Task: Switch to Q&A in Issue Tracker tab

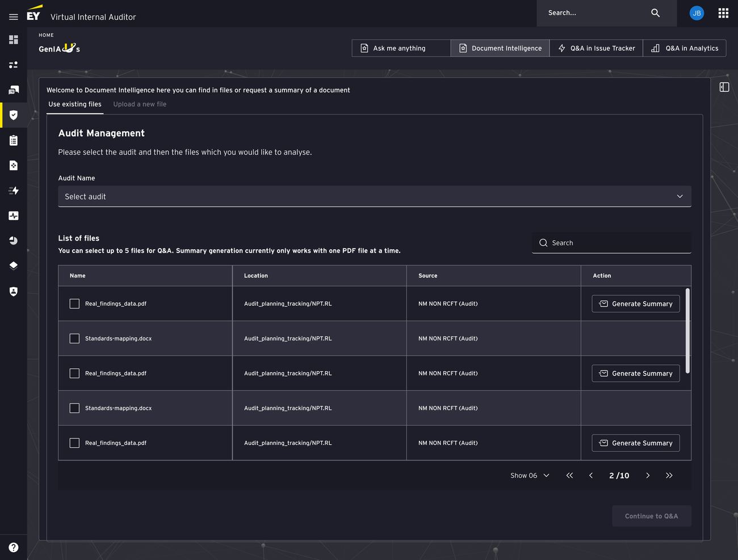Action: [596, 48]
